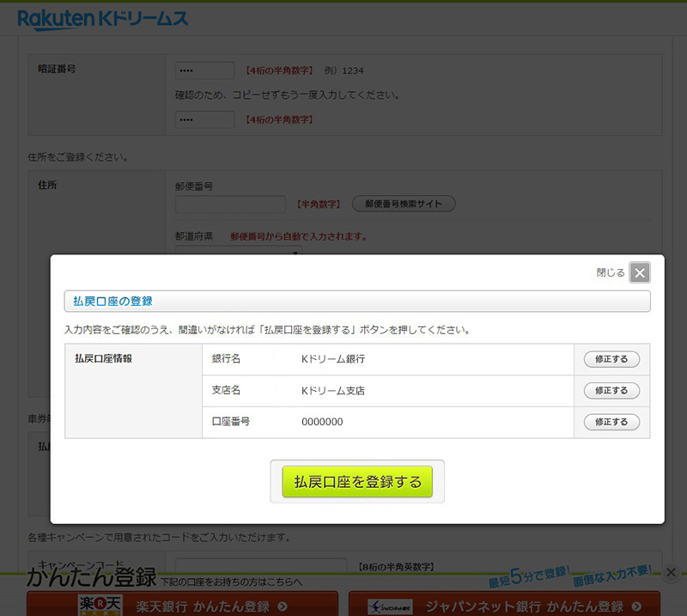Click the 楽天銀行 logo icon

click(x=100, y=606)
